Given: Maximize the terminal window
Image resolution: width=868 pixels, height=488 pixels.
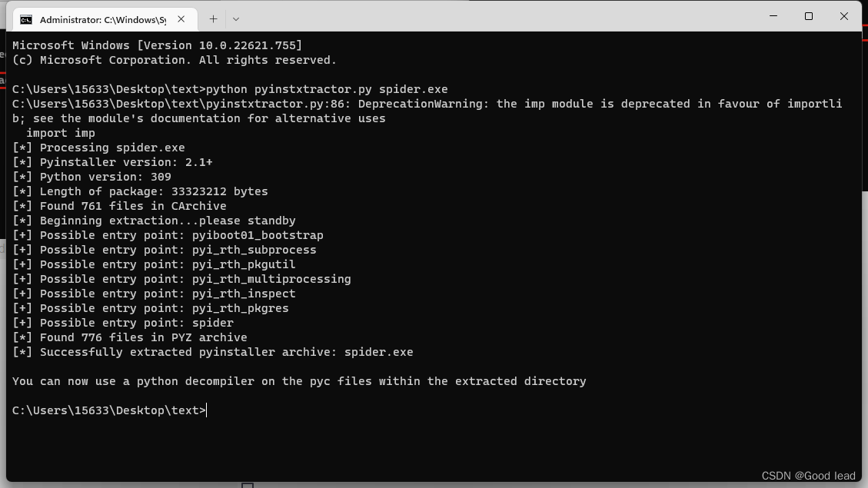Looking at the screenshot, I should [808, 16].
